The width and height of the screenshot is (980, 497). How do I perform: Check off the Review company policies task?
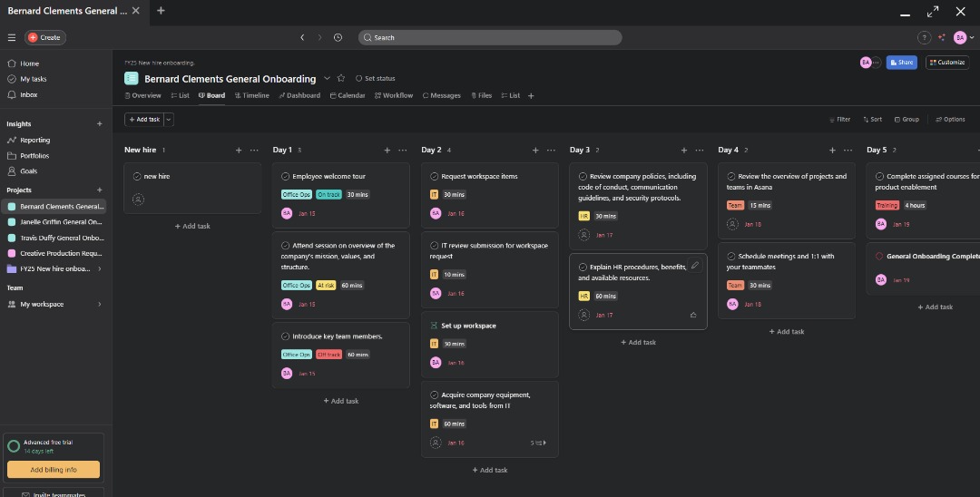pos(583,177)
